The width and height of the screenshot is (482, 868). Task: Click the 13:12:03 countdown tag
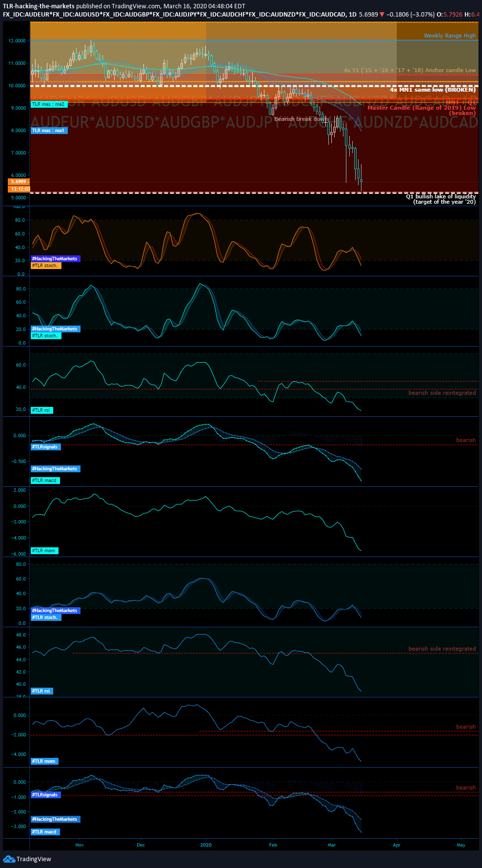click(x=19, y=189)
